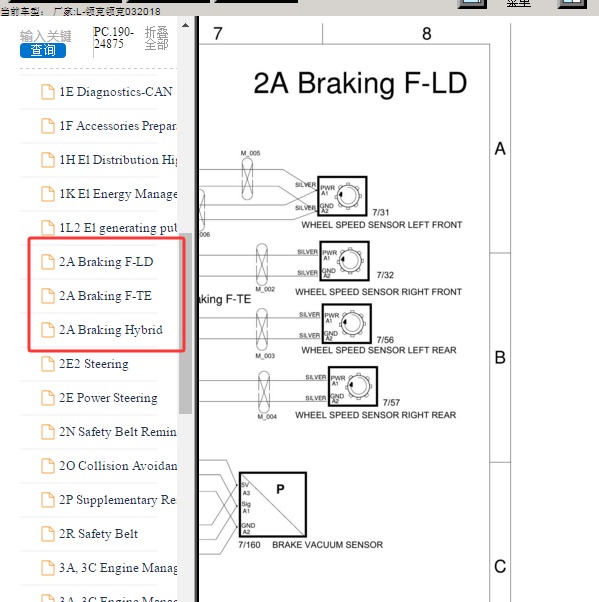
Task: Select 2A Braking Hybrid diagram
Action: coord(111,330)
